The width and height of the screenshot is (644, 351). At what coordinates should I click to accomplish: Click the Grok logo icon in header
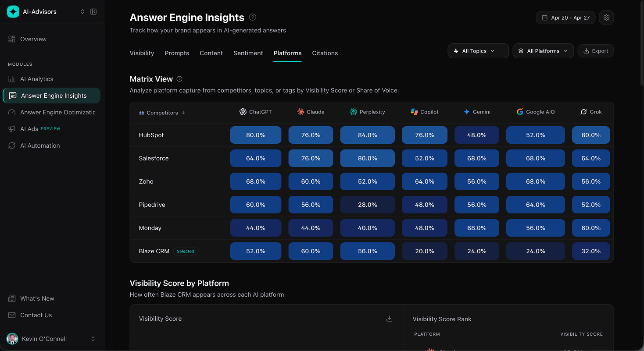point(583,112)
